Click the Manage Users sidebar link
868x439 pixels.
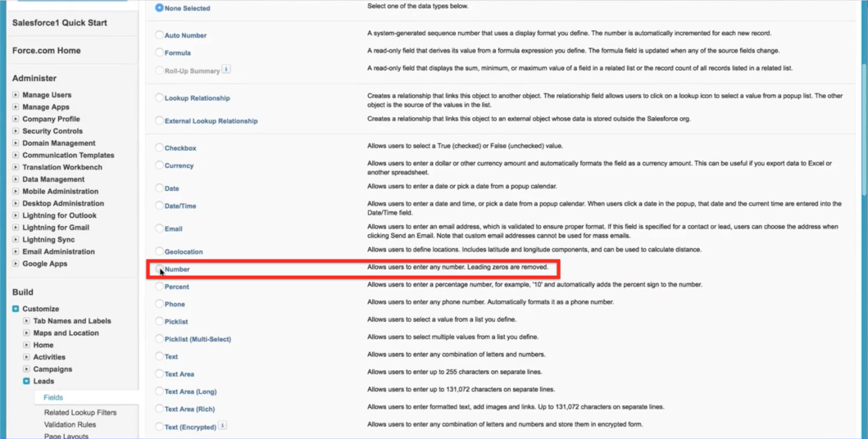(x=47, y=94)
